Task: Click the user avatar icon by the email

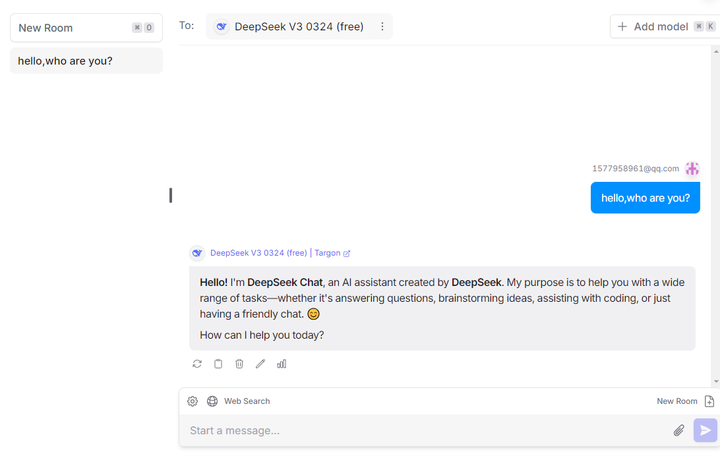Action: pyautogui.click(x=692, y=169)
